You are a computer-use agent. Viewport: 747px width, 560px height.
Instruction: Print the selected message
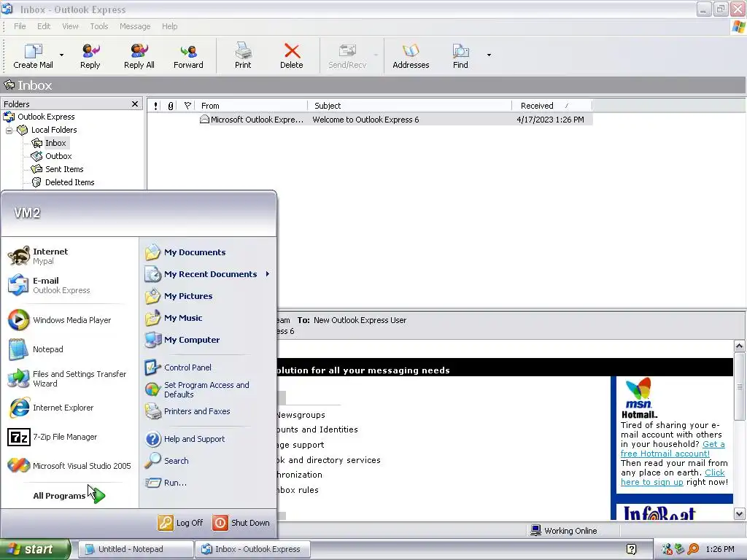243,56
